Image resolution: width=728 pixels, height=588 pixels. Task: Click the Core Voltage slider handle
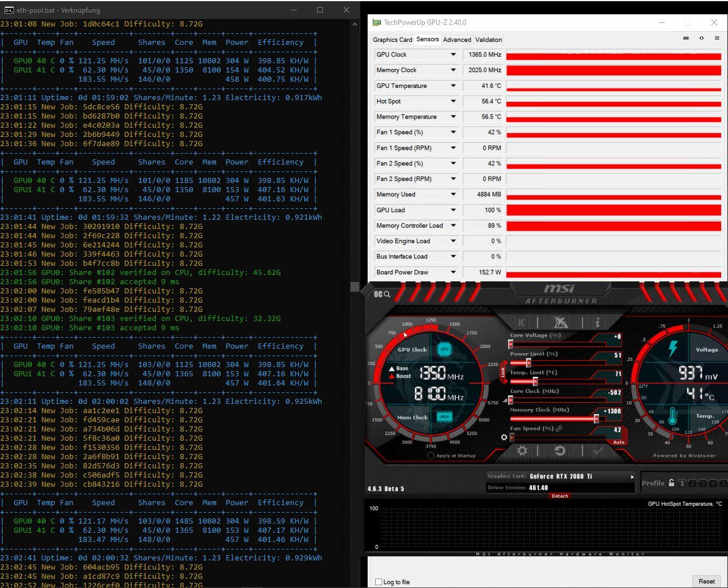(510, 344)
